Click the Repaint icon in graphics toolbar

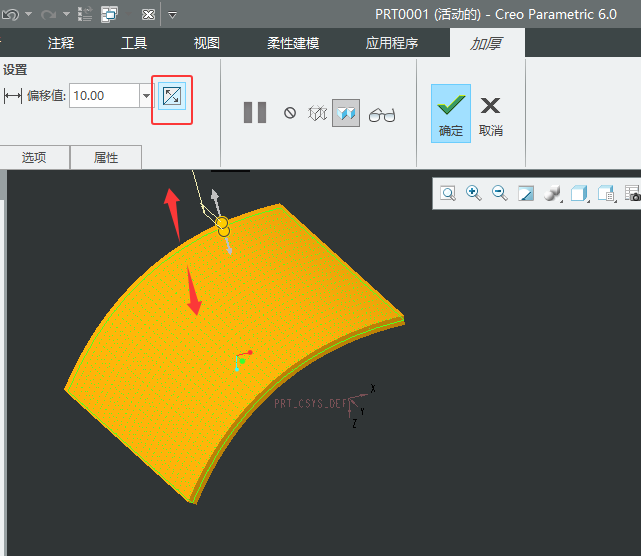pyautogui.click(x=526, y=193)
